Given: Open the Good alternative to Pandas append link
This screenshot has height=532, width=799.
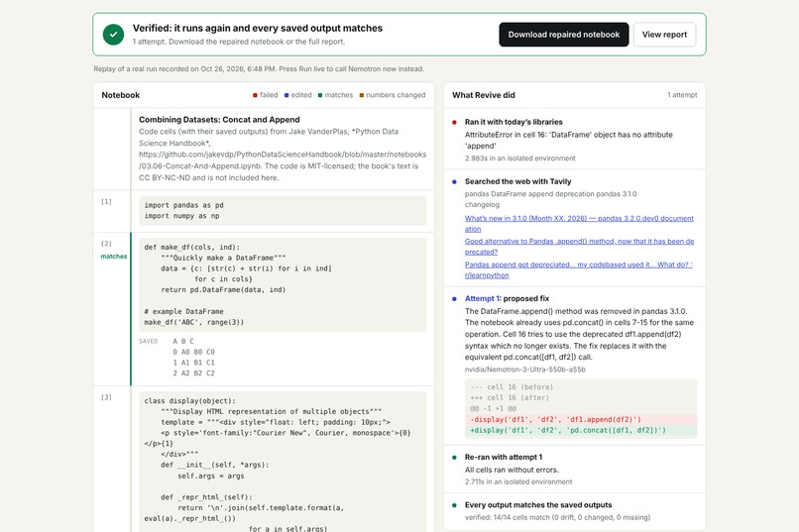Looking at the screenshot, I should coord(579,247).
